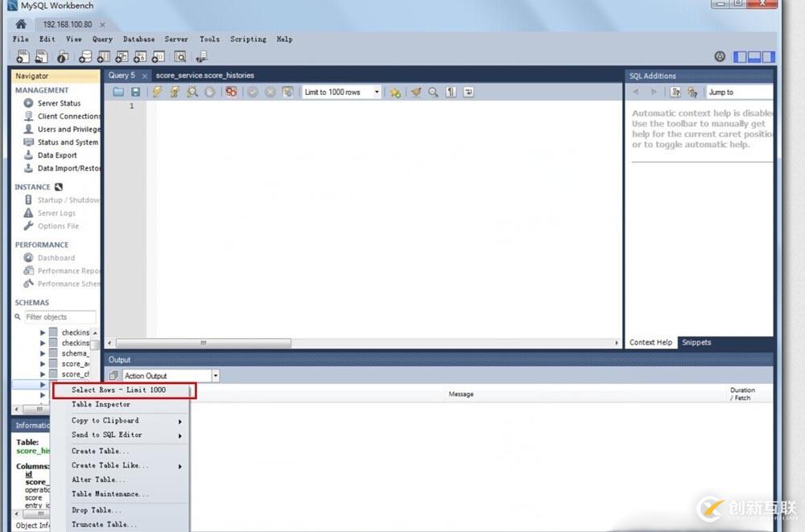
Task: Toggle the right sidebar panel visibility
Action: click(768, 56)
